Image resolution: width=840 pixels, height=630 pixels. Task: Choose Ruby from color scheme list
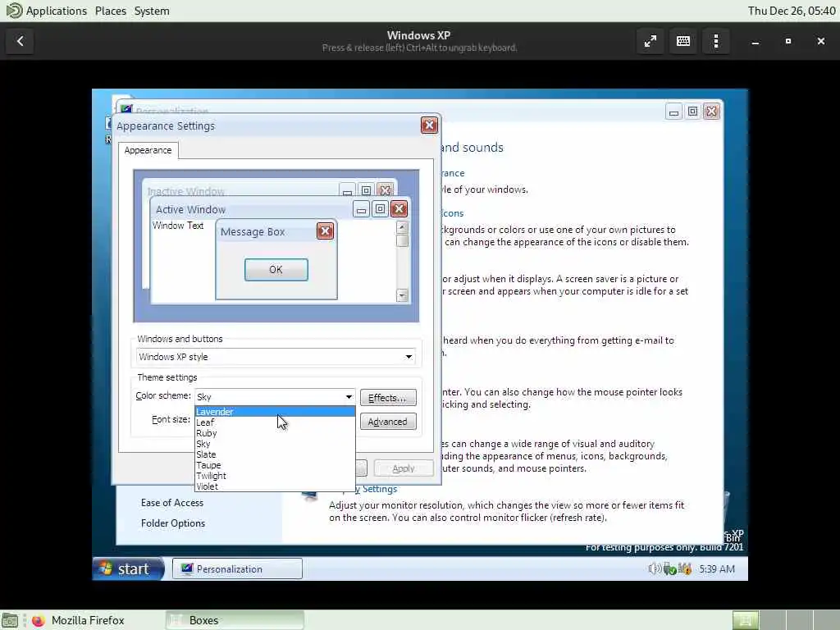pyautogui.click(x=275, y=433)
